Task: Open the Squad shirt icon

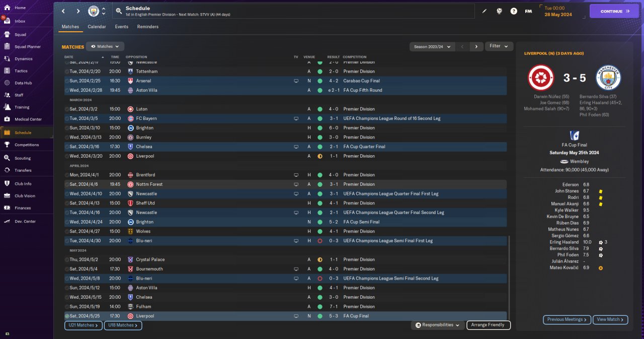Action: tap(7, 35)
